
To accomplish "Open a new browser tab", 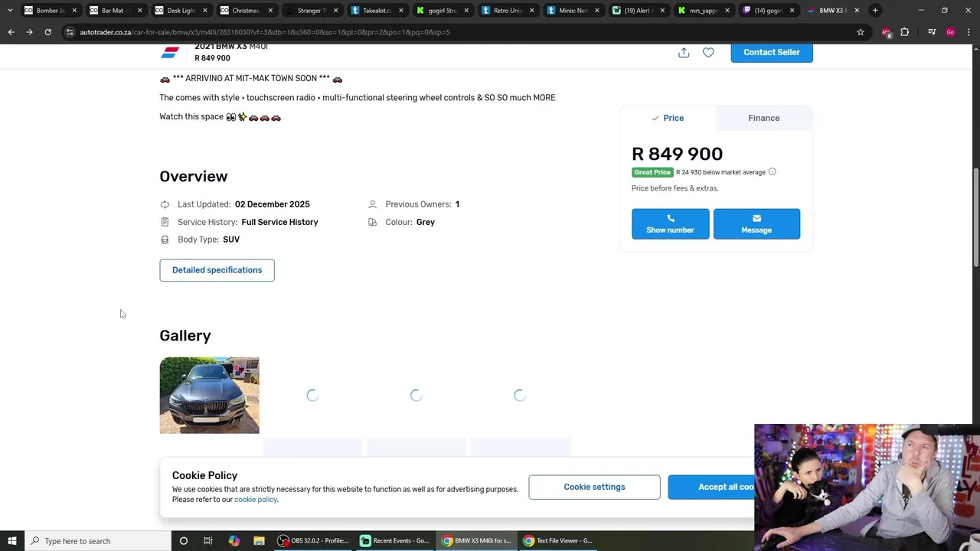I will pos(875,11).
